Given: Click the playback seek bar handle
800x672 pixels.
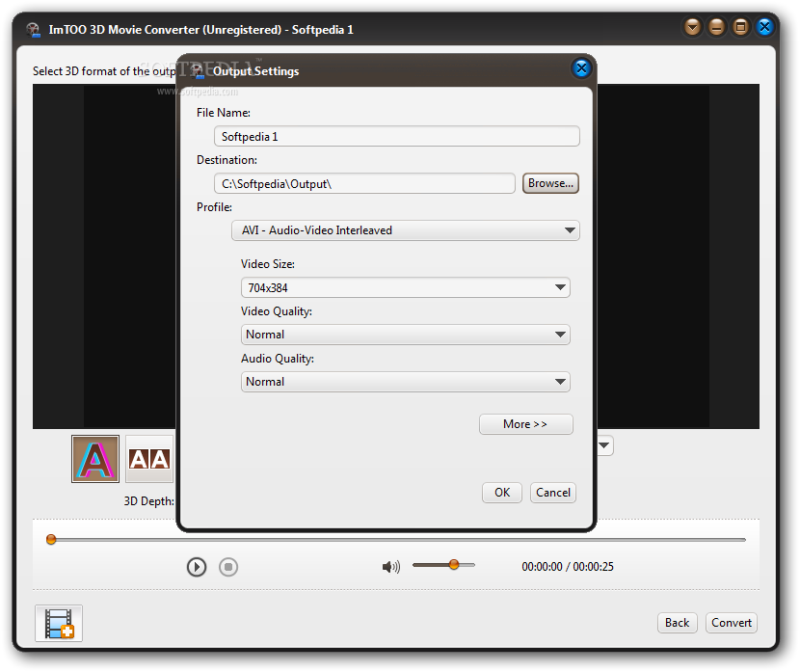Looking at the screenshot, I should click(50, 539).
